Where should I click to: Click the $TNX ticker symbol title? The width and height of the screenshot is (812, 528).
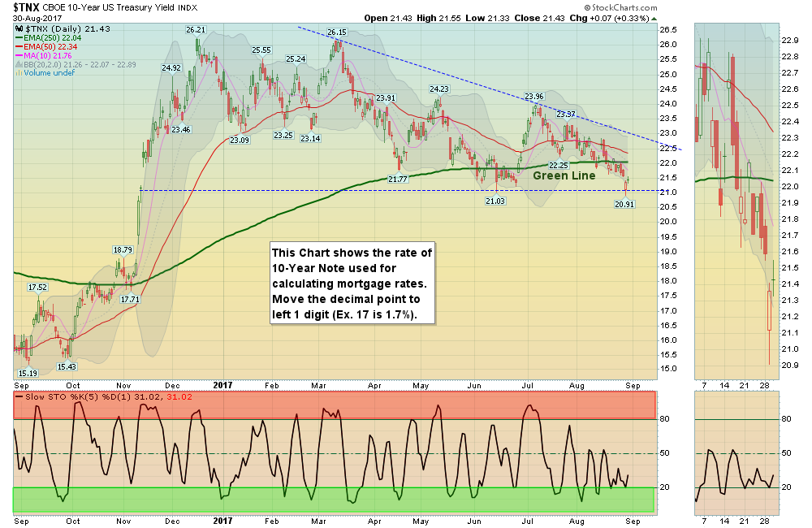pos(28,7)
